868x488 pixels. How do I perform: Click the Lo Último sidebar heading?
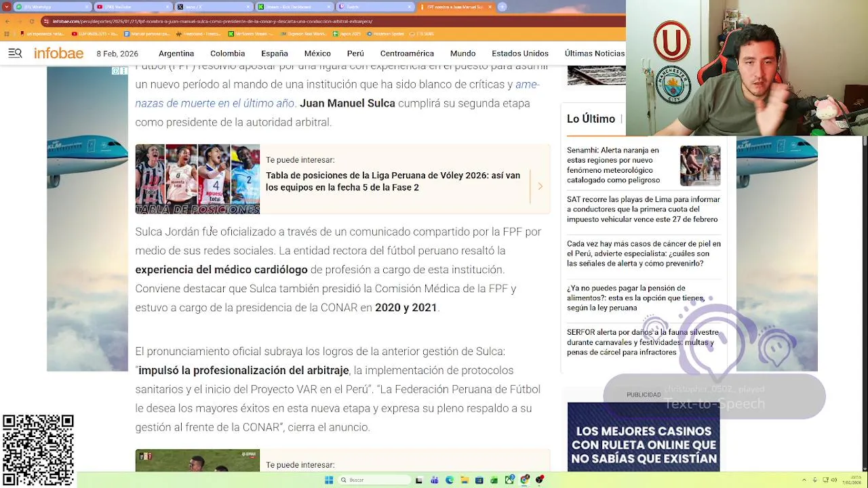click(x=591, y=119)
